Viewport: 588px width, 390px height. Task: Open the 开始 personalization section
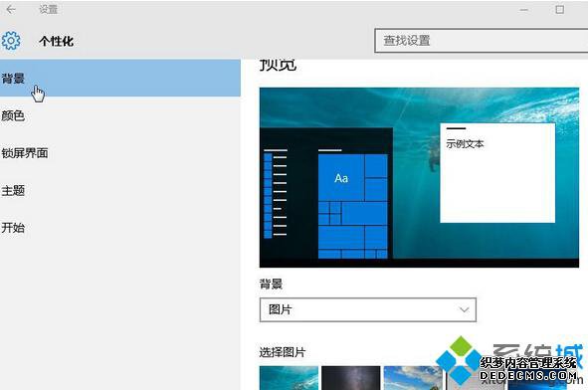pos(120,228)
